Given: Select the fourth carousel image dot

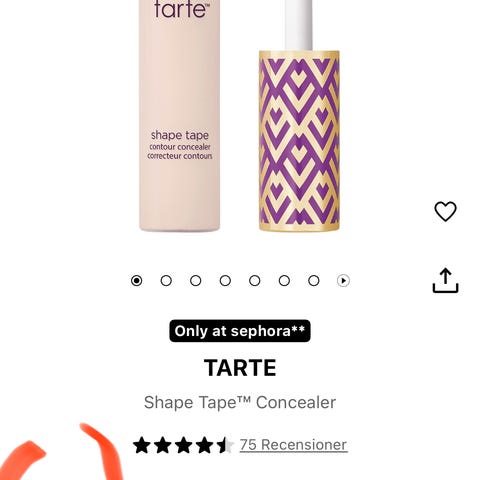Looking at the screenshot, I should point(225,281).
